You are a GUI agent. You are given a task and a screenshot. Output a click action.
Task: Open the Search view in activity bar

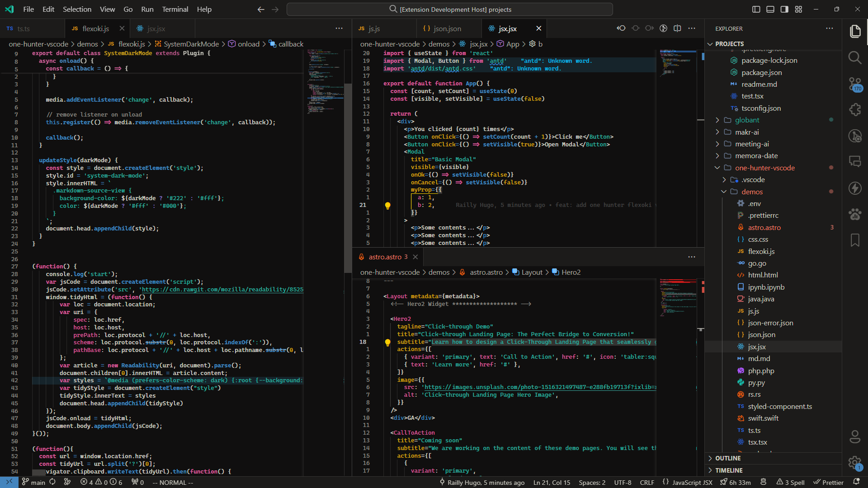854,57
